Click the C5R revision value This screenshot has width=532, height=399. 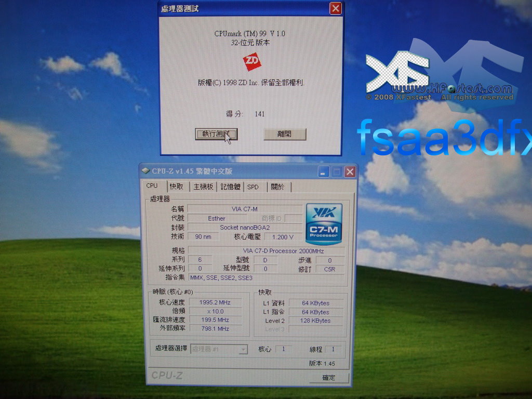(x=330, y=269)
